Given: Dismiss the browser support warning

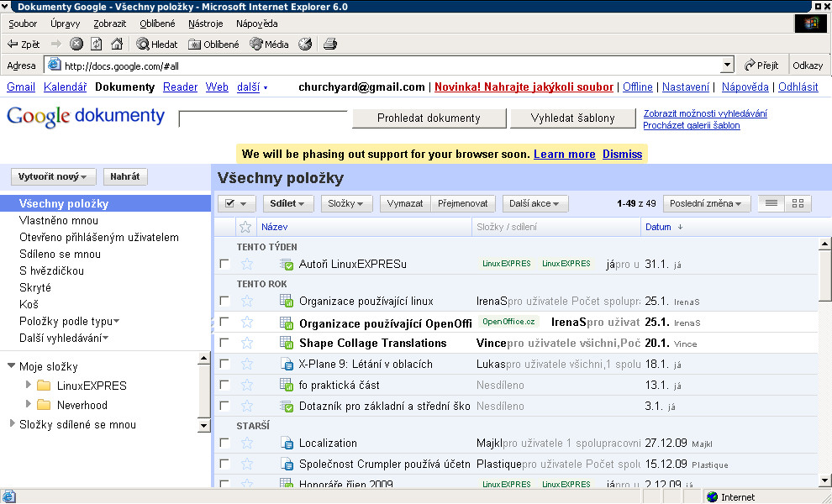Looking at the screenshot, I should (622, 155).
